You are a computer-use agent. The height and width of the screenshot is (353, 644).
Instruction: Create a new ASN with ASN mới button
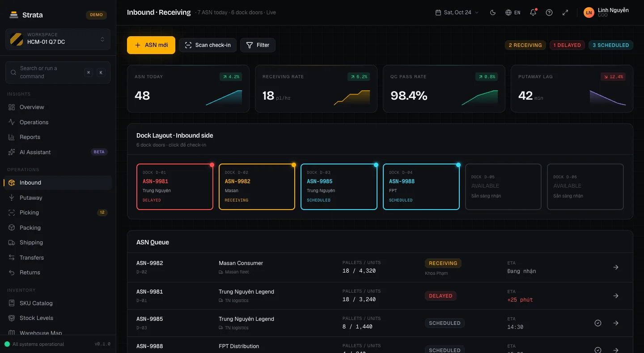point(151,45)
